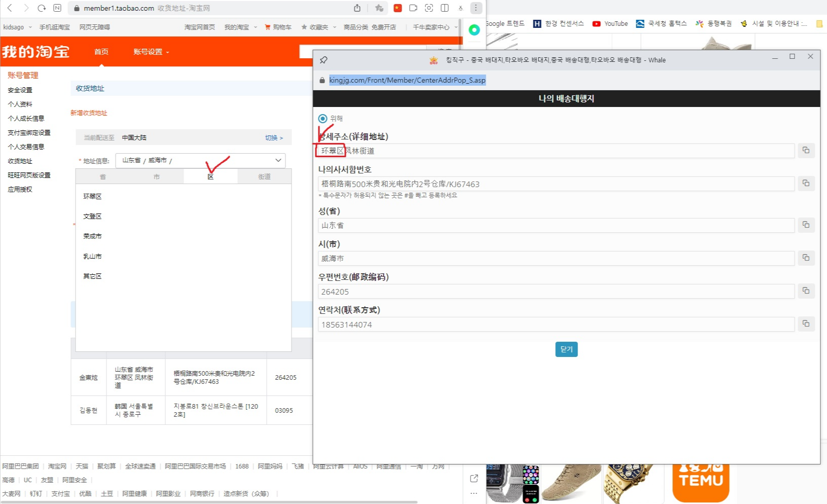
Task: Switch to the 市 tab
Action: 157,176
